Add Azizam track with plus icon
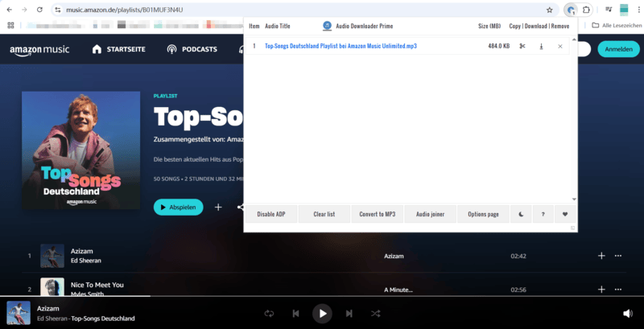Viewport: 644px width, 329px height. (601, 256)
